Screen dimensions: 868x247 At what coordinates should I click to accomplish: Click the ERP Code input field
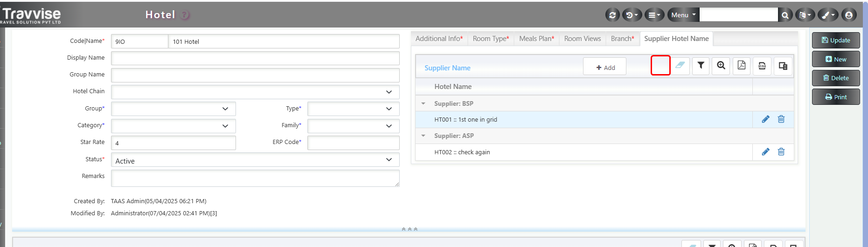pyautogui.click(x=354, y=143)
